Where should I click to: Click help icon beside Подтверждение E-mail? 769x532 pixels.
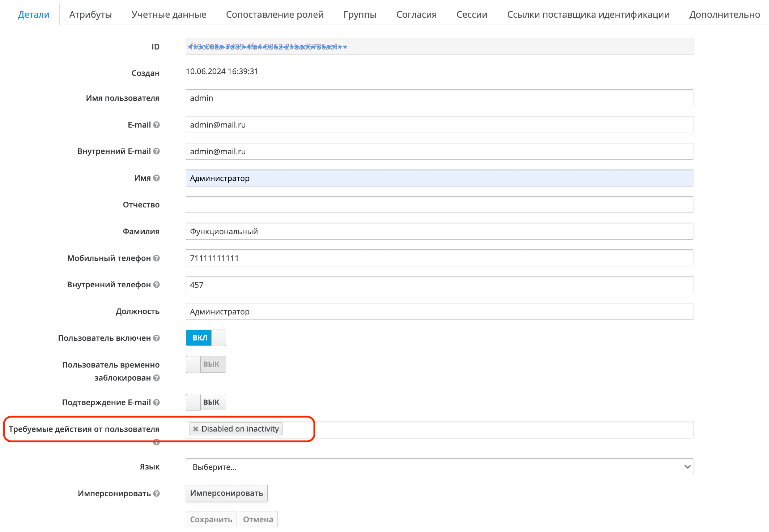pos(156,402)
